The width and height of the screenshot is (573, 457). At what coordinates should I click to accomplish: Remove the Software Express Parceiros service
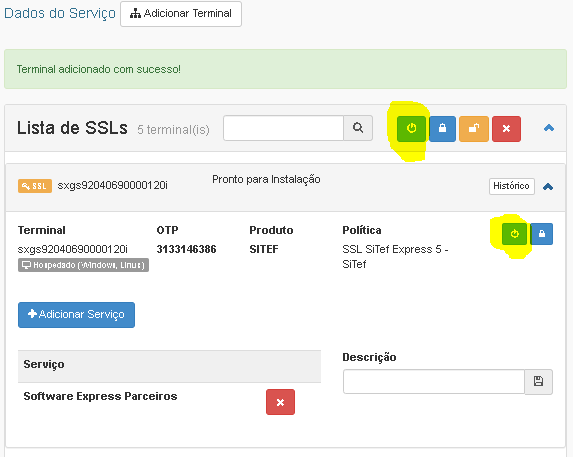pyautogui.click(x=280, y=402)
